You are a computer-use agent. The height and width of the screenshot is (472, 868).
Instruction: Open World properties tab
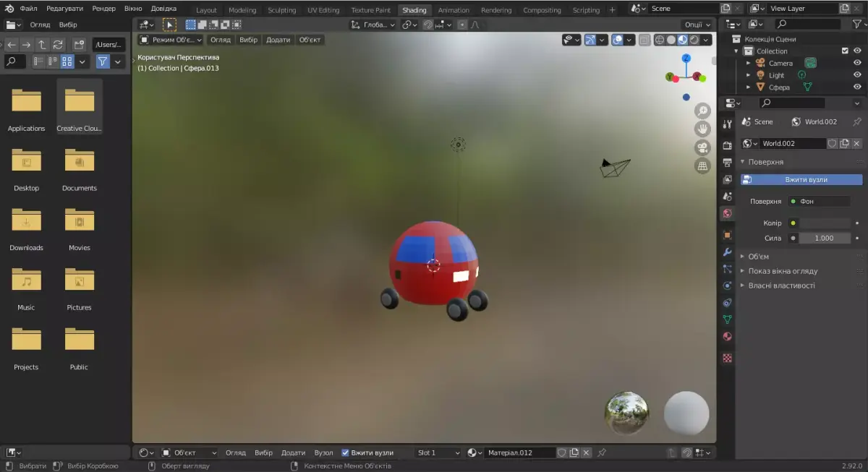point(727,213)
